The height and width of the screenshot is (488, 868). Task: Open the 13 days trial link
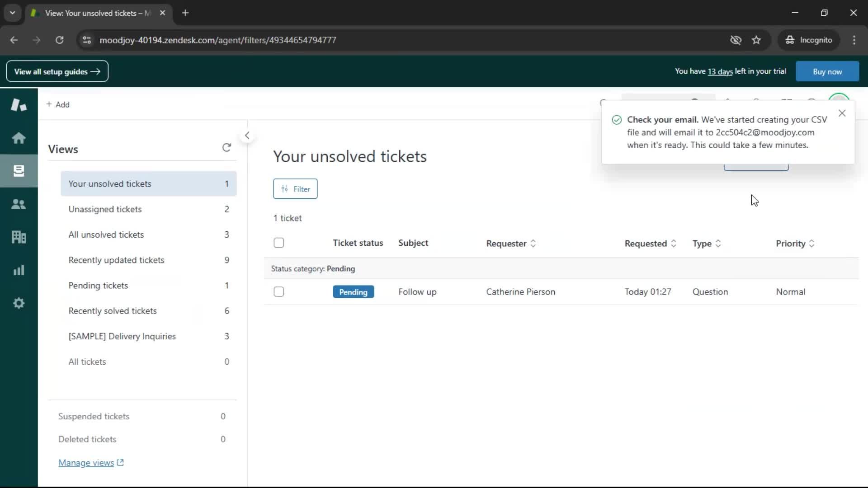(720, 71)
